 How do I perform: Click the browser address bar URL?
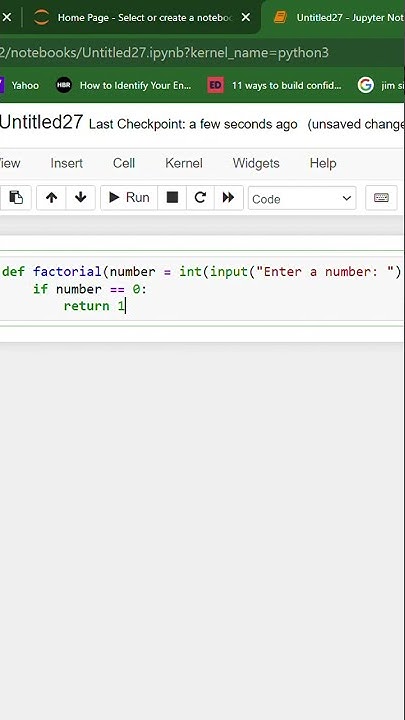click(164, 53)
